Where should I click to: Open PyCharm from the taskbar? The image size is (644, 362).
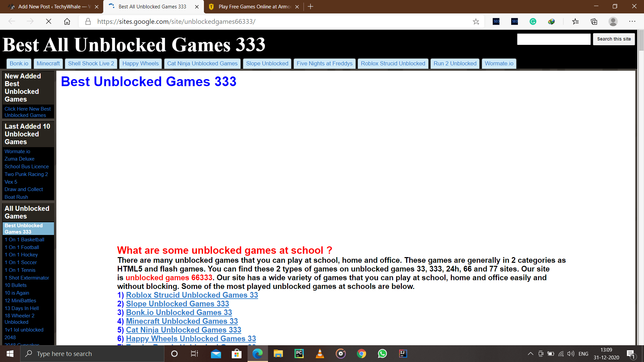point(299,354)
